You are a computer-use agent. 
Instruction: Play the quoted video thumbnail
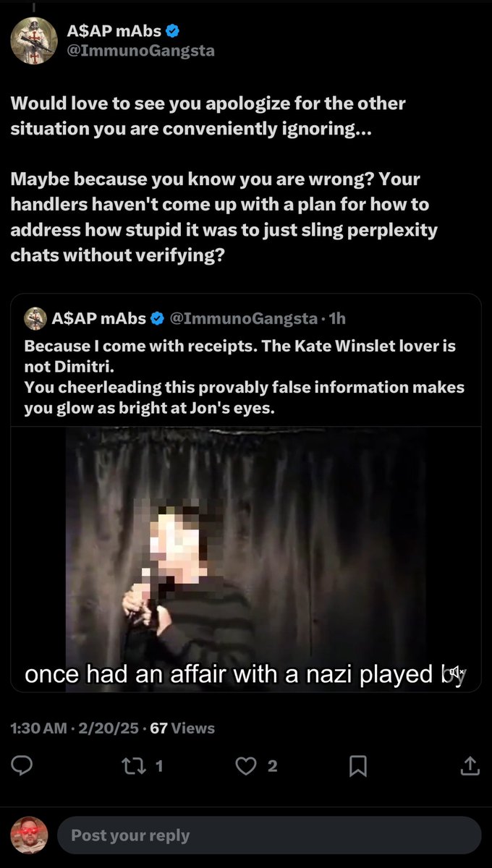click(x=246, y=557)
